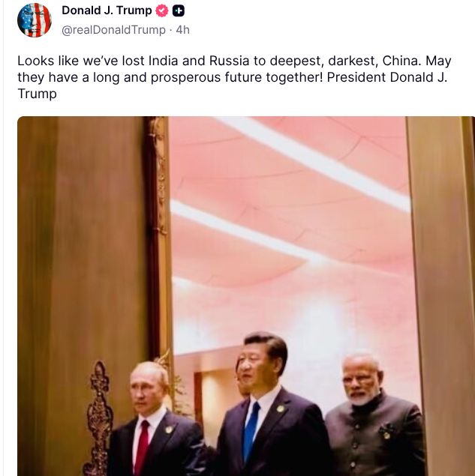The width and height of the screenshot is (475, 476).
Task: Open the 4h post timestamp
Action: pos(182,30)
